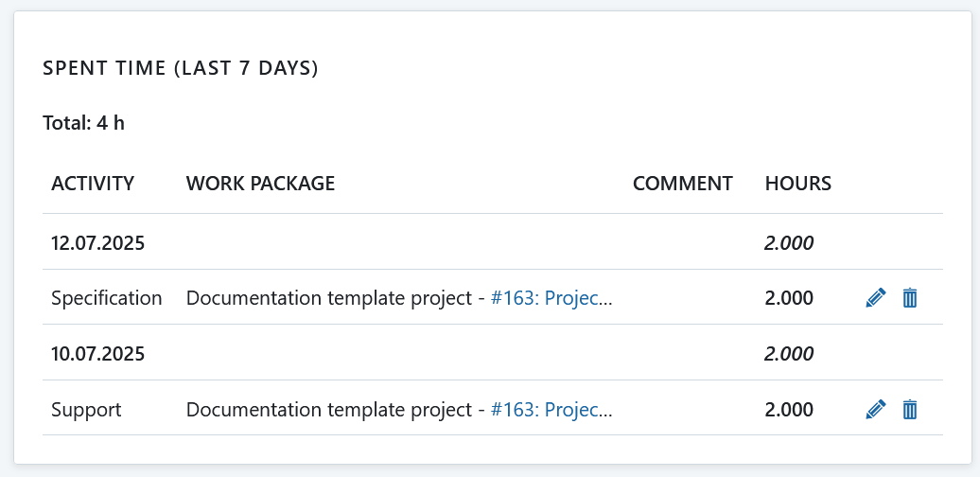Click Documentation template project text in Support row

click(x=328, y=410)
